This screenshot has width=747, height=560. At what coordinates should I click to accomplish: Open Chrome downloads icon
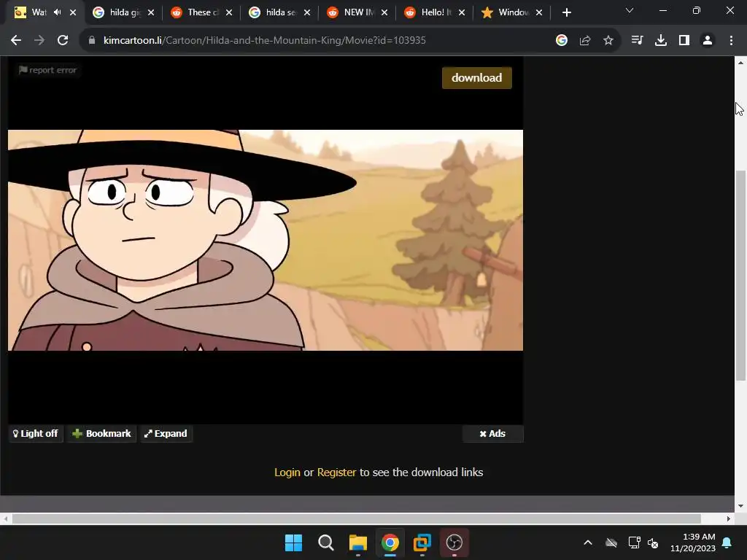point(661,41)
